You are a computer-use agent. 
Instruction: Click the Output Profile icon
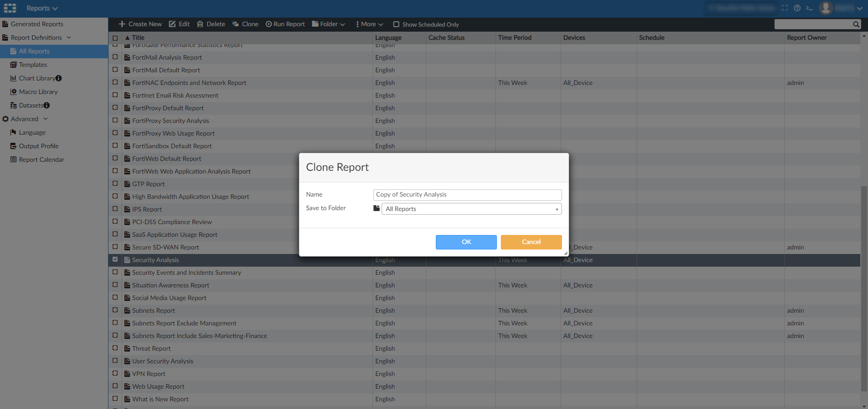click(14, 146)
